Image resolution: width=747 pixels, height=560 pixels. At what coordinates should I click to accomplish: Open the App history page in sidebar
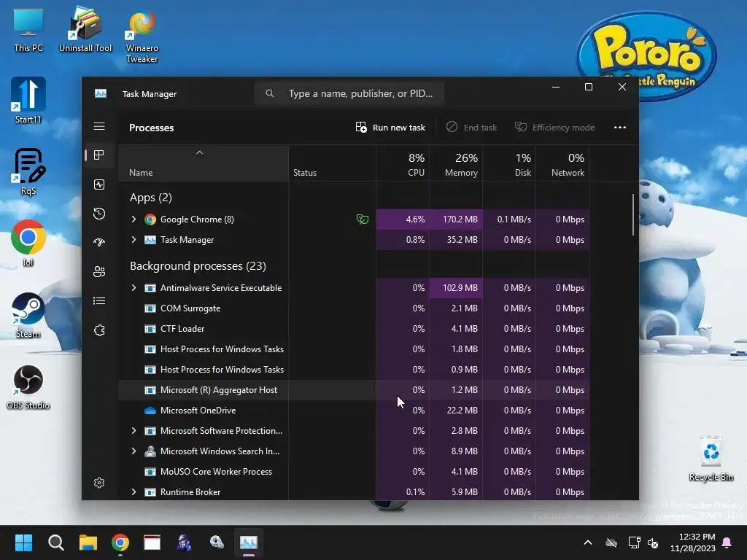pyautogui.click(x=99, y=214)
